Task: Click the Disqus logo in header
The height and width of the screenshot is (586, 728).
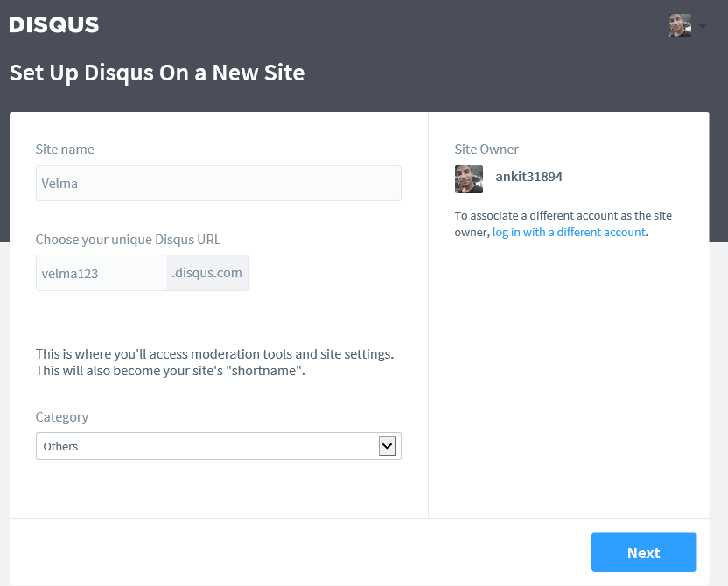Action: (x=54, y=24)
